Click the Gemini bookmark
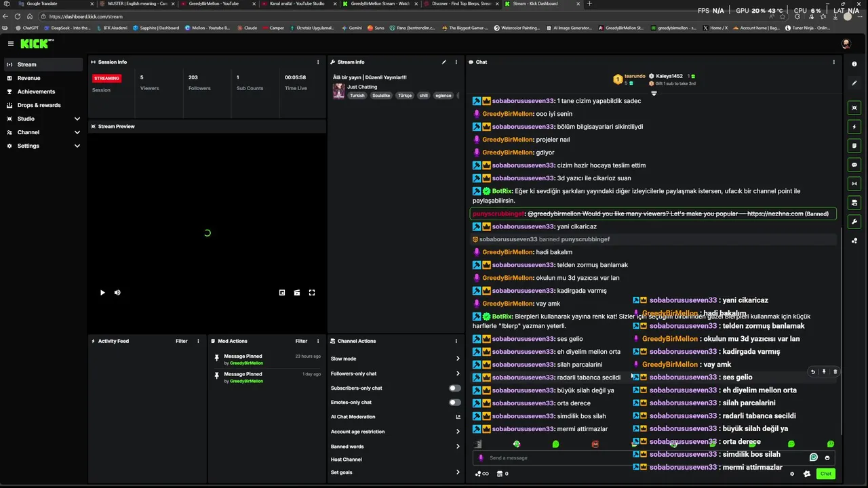Screen dimensions: 868x488 [x=351, y=28]
